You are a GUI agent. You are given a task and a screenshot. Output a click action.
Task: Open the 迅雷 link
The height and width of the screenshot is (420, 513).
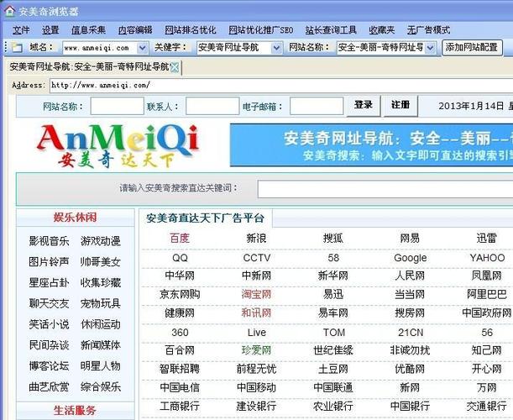pyautogui.click(x=486, y=238)
